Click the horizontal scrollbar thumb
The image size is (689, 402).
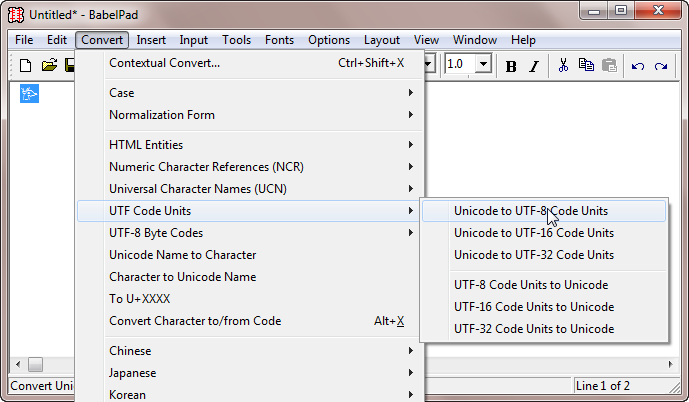36,364
